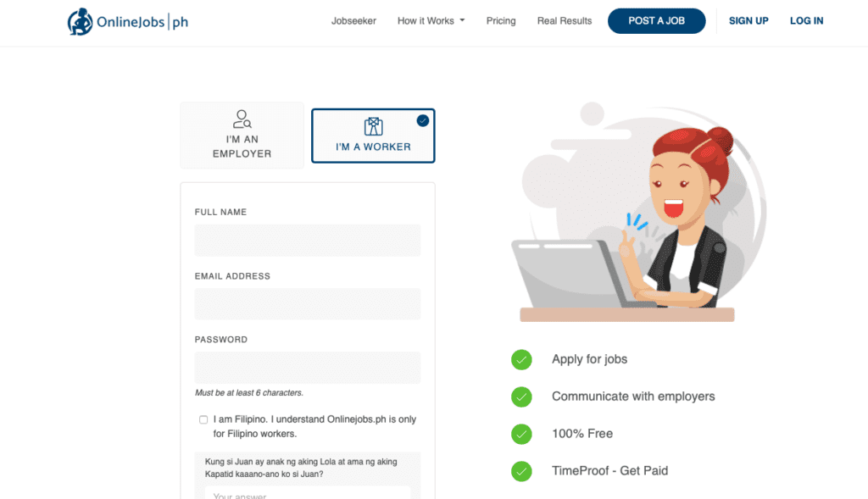Screen dimensions: 868x499
Task: Click the 'Apply for jobs' text
Action: click(x=590, y=359)
